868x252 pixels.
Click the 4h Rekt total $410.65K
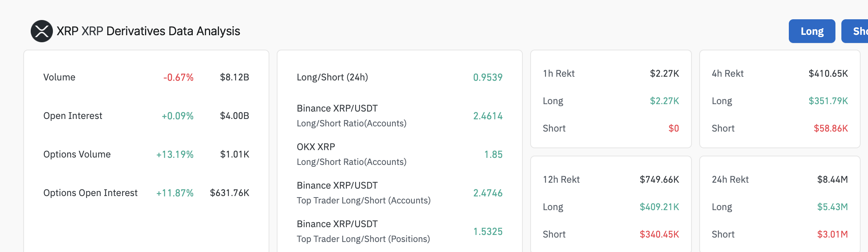tap(828, 73)
